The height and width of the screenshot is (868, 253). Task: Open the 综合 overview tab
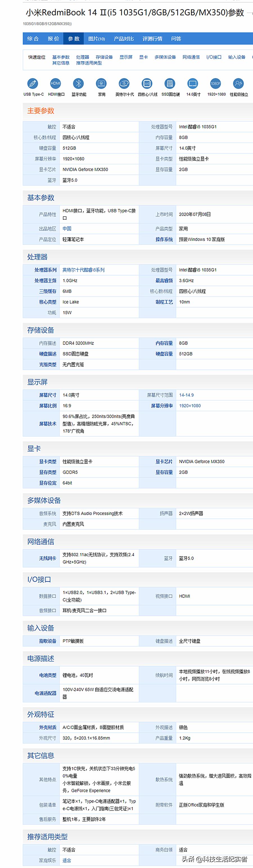click(33, 39)
